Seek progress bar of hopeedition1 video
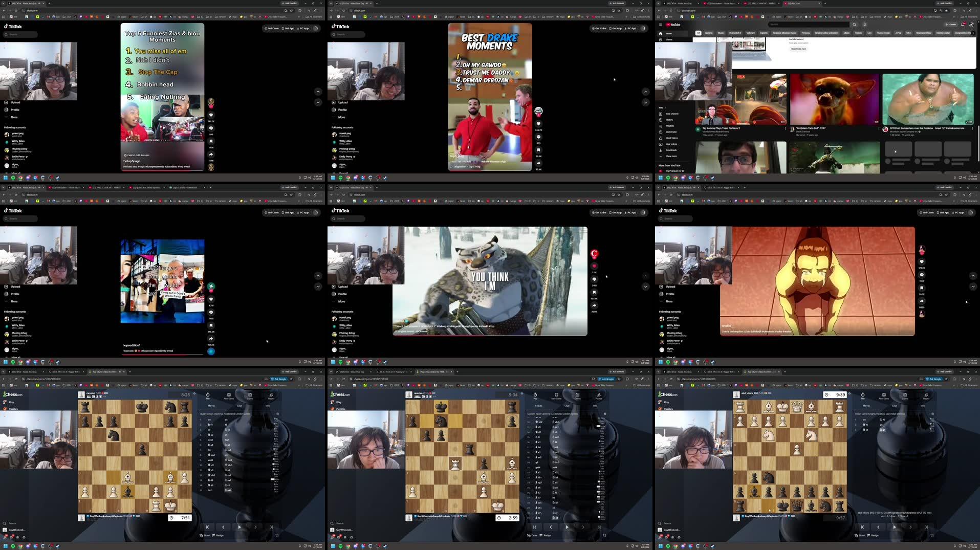 click(x=162, y=354)
